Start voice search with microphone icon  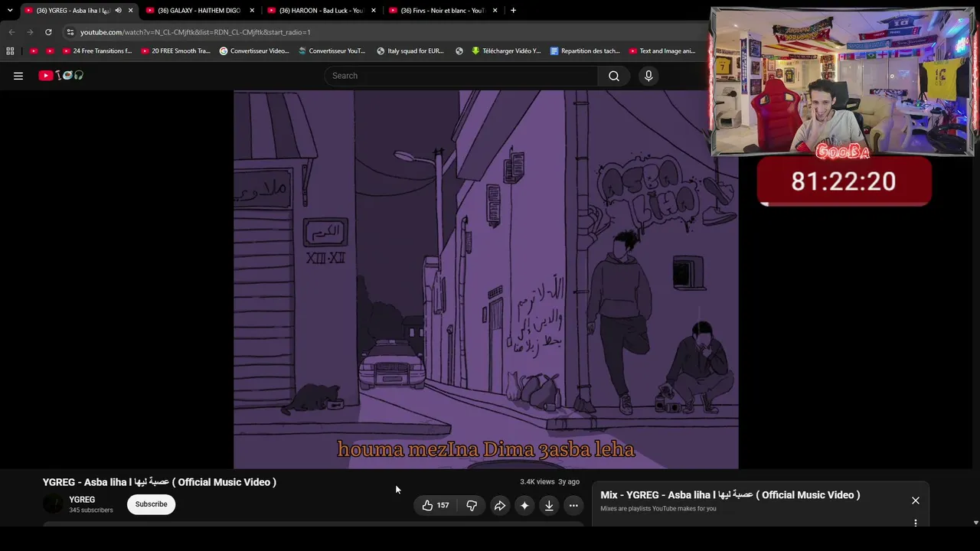[x=648, y=76]
